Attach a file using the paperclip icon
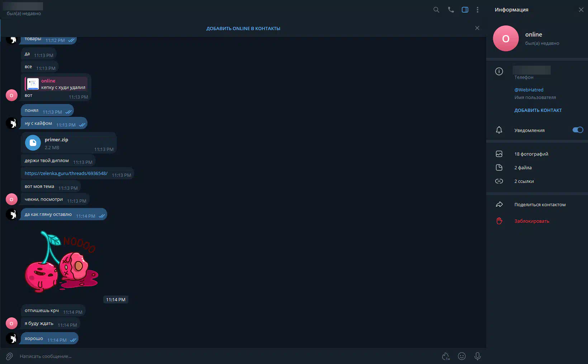This screenshot has height=364, width=588. click(x=9, y=356)
